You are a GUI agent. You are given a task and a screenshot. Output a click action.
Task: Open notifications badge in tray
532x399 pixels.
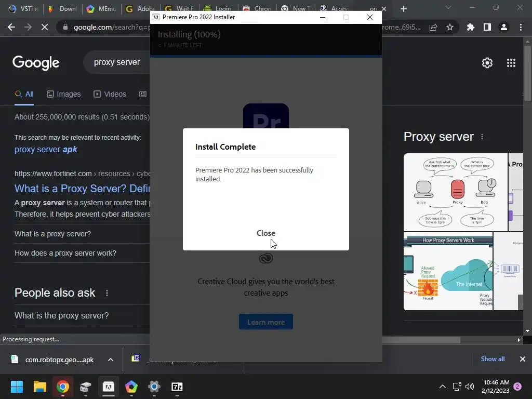(x=517, y=387)
